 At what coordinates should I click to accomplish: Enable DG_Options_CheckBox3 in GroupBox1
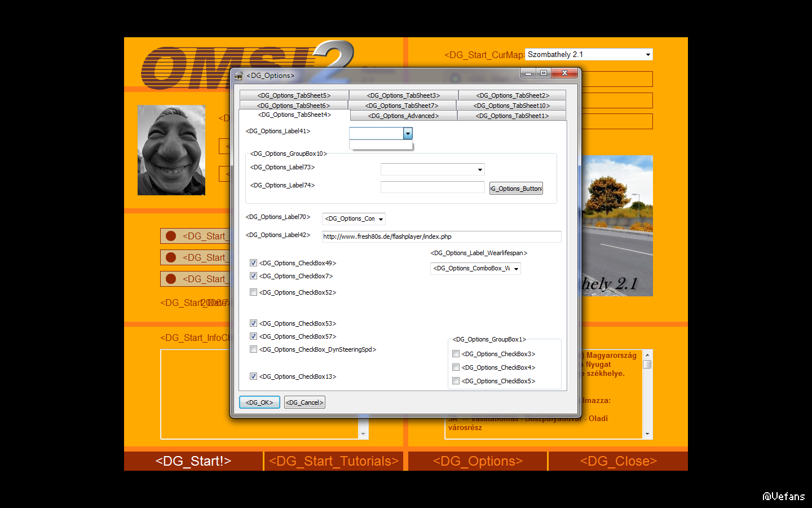(x=456, y=354)
